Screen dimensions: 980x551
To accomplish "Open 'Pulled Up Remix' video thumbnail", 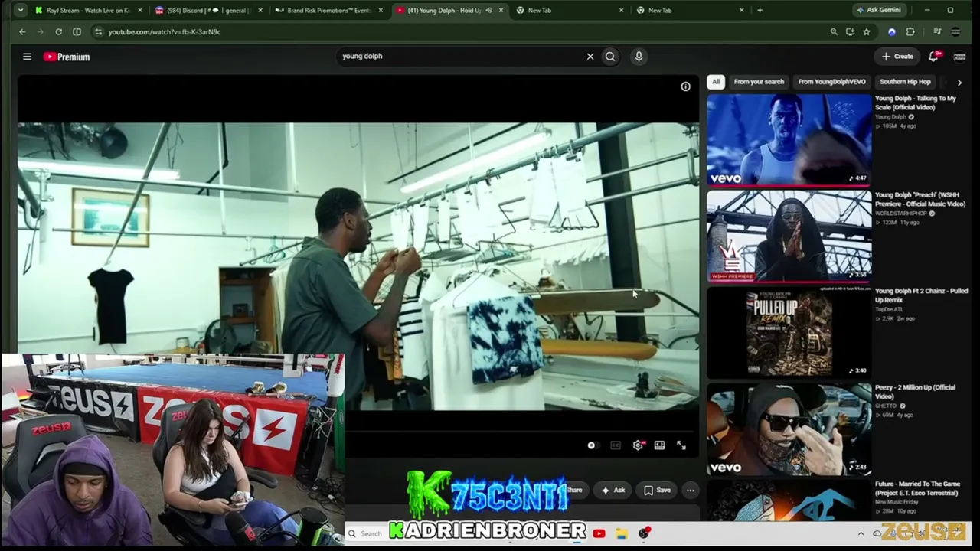I will [x=789, y=332].
